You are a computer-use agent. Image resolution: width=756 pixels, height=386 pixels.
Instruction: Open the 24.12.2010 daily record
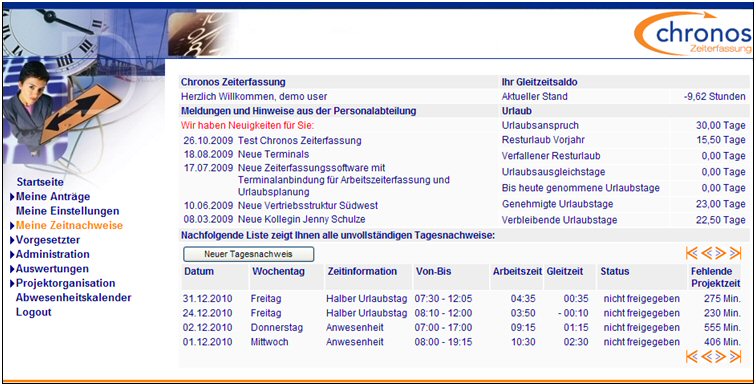point(207,313)
